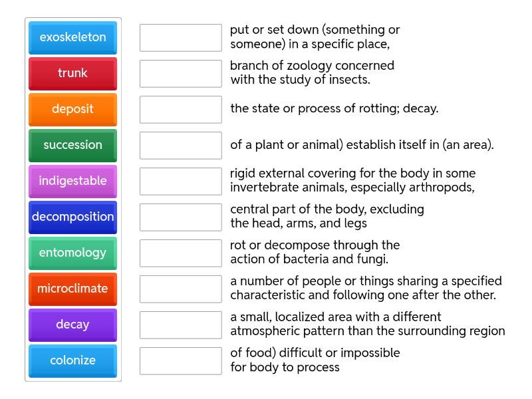Select answer box for 'following one after the other'

(180, 289)
